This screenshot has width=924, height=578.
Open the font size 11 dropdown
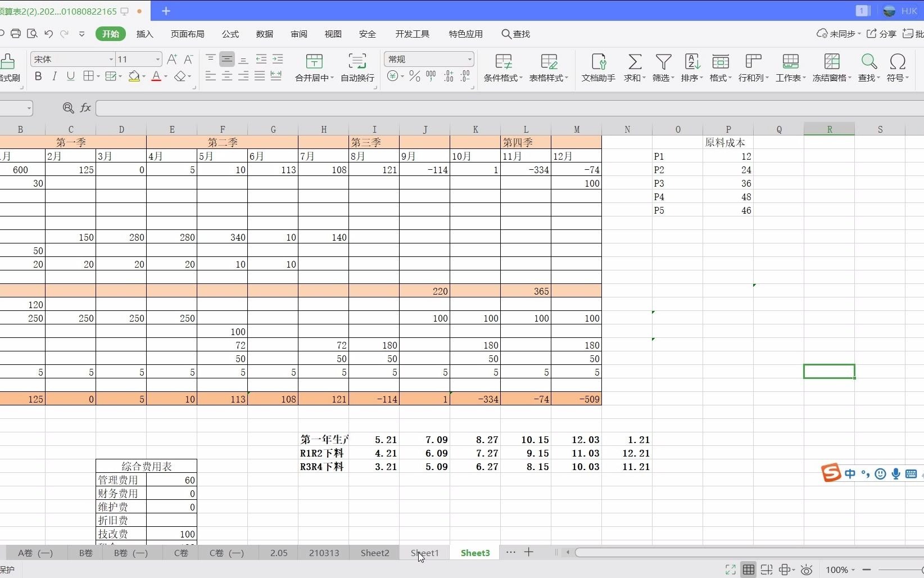[158, 59]
